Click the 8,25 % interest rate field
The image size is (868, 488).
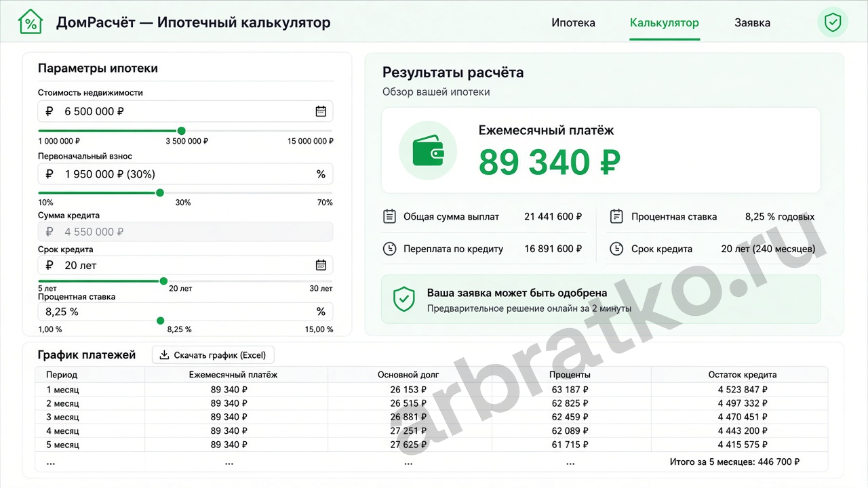pyautogui.click(x=185, y=312)
